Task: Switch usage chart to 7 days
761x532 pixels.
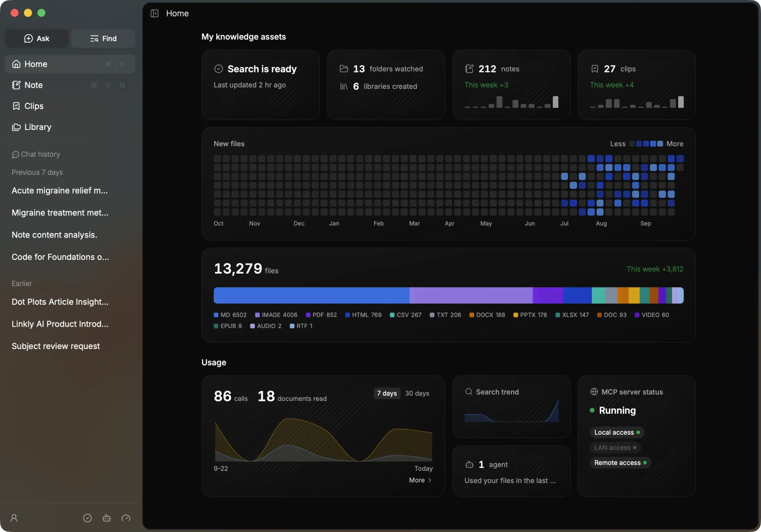Action: pos(387,393)
